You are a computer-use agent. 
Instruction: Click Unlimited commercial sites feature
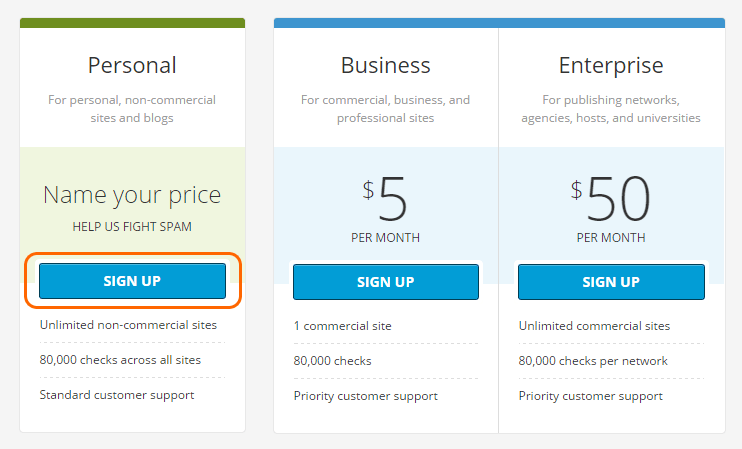[x=594, y=326]
